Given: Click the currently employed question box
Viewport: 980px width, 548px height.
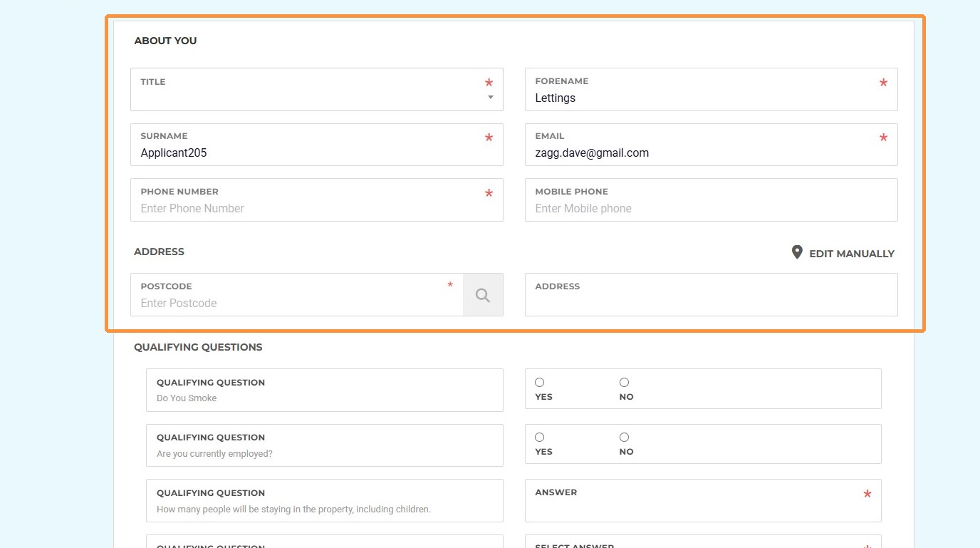Looking at the screenshot, I should [324, 445].
